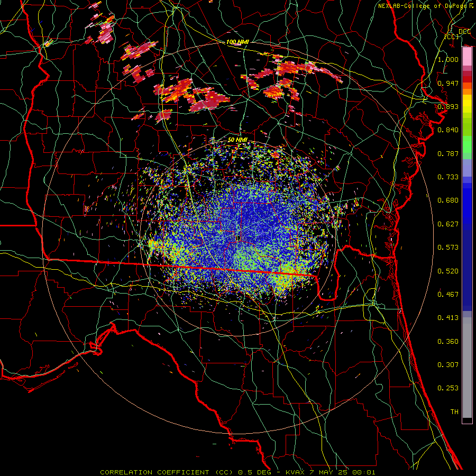Click the 0.5 DEG elevation text in caption
Image resolution: width=476 pixels, height=476 pixels.
coord(254,472)
